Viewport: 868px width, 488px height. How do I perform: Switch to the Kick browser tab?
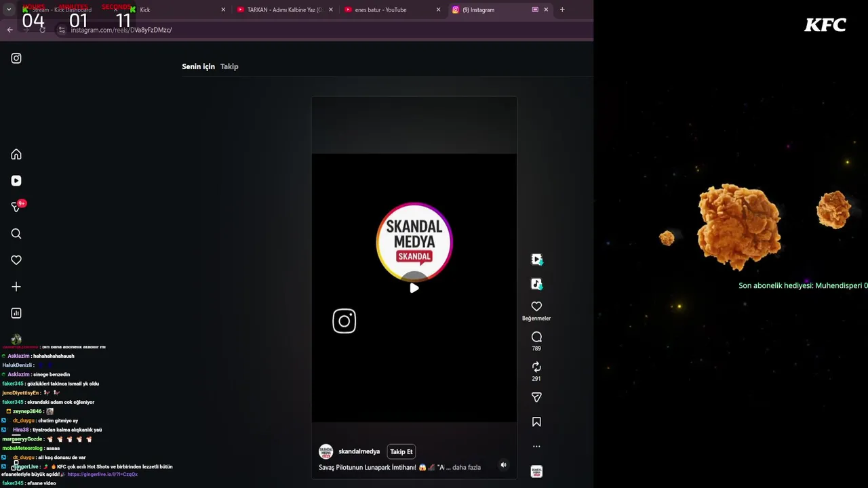point(176,9)
